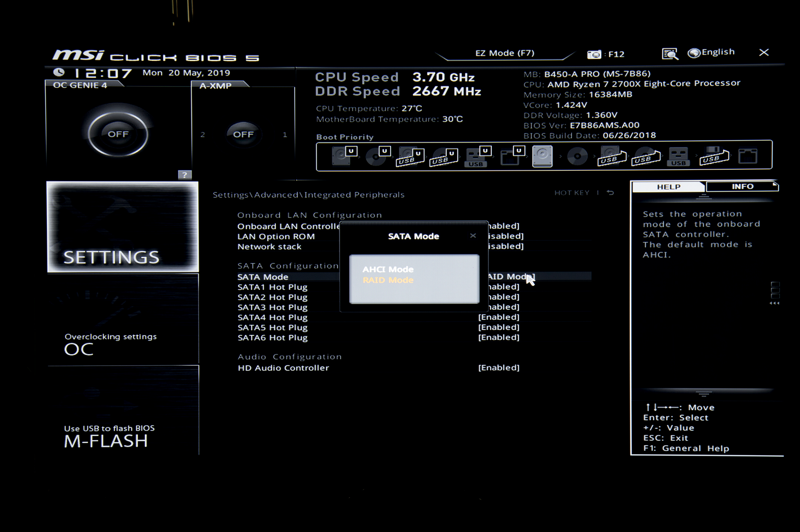
Task: Take a screenshot with the F12 camera icon
Action: [594, 54]
